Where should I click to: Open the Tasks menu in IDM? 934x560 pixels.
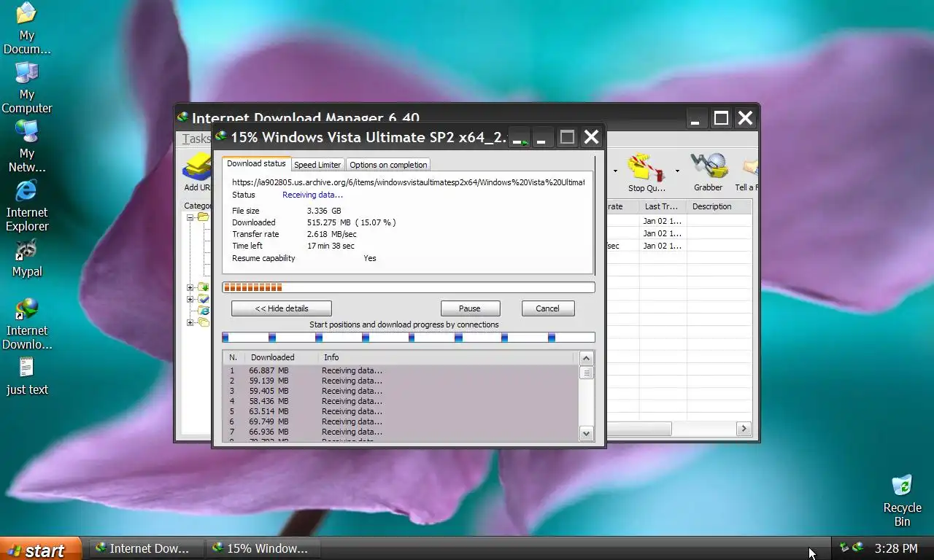[x=196, y=139]
